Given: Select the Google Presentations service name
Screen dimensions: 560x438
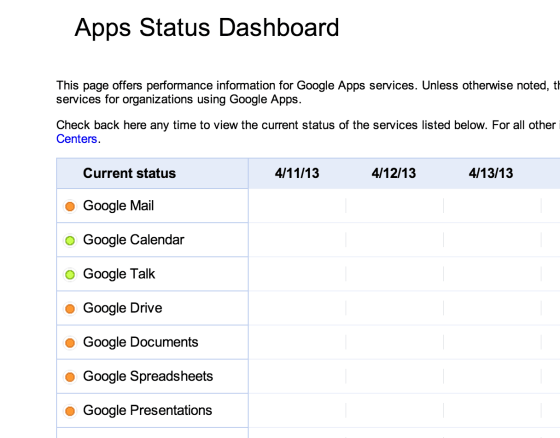Looking at the screenshot, I should pyautogui.click(x=148, y=410).
